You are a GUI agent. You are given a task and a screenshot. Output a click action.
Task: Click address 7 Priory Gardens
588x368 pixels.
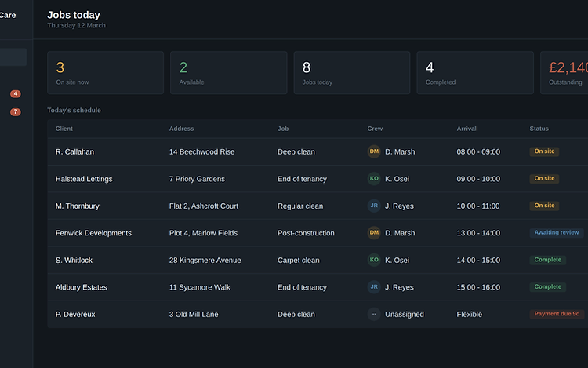click(197, 179)
